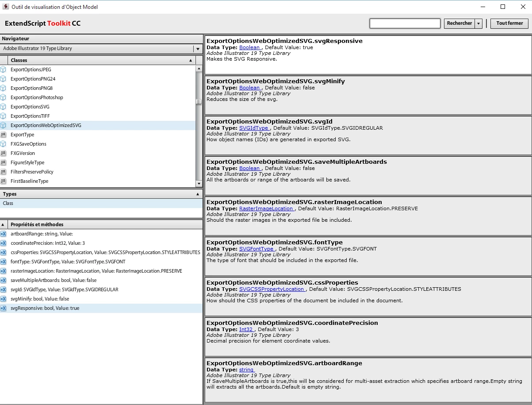
Task: Click the class icon beside ExportOptionsWebOptimizedSVG
Action: (4, 125)
